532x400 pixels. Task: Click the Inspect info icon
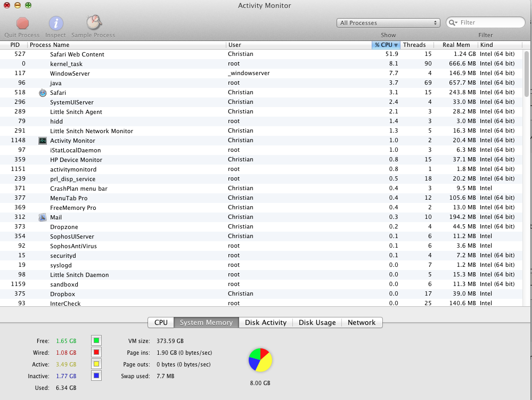[x=56, y=23]
